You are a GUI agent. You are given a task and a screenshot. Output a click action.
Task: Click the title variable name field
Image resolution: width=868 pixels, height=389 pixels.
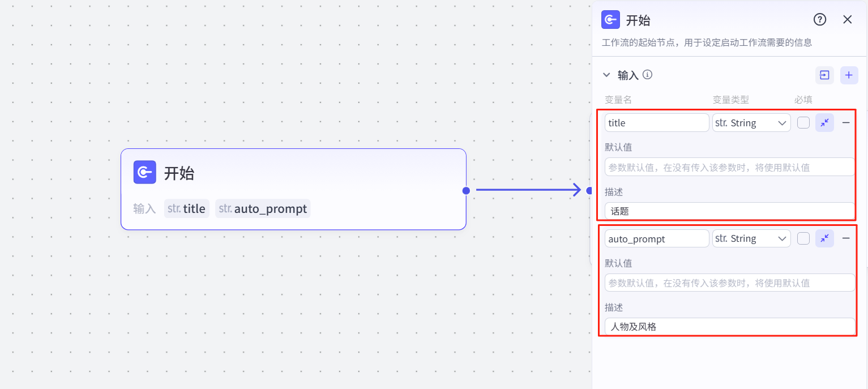657,123
